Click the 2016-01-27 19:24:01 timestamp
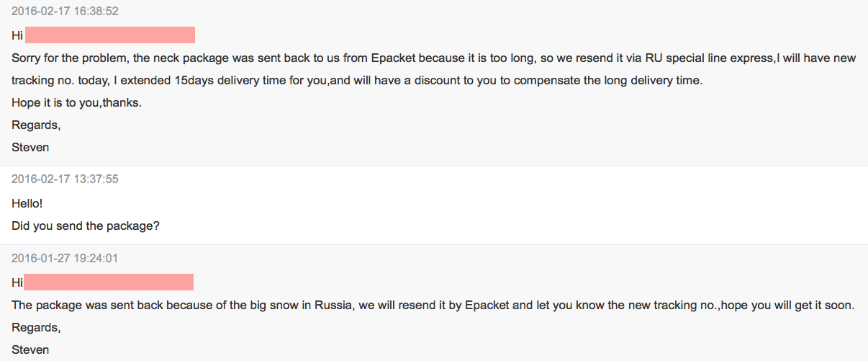Image resolution: width=868 pixels, height=361 pixels. 65,258
